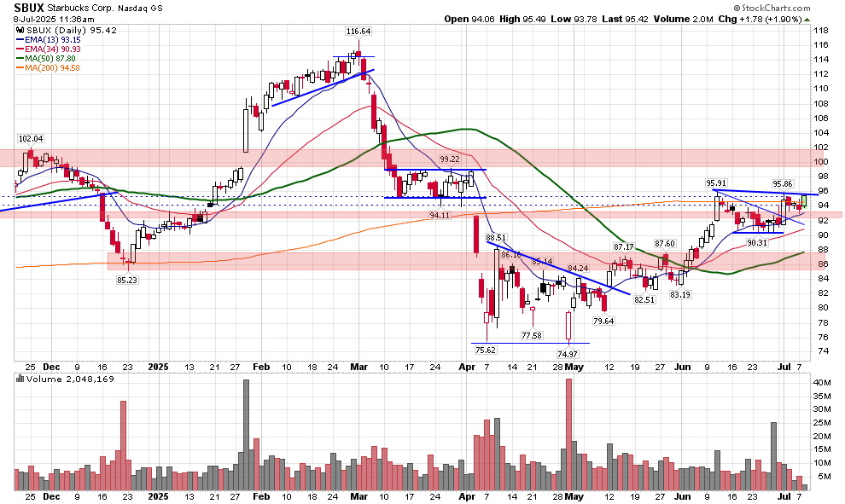
Task: Click the Starbucks Corp. company name
Action: click(80, 8)
